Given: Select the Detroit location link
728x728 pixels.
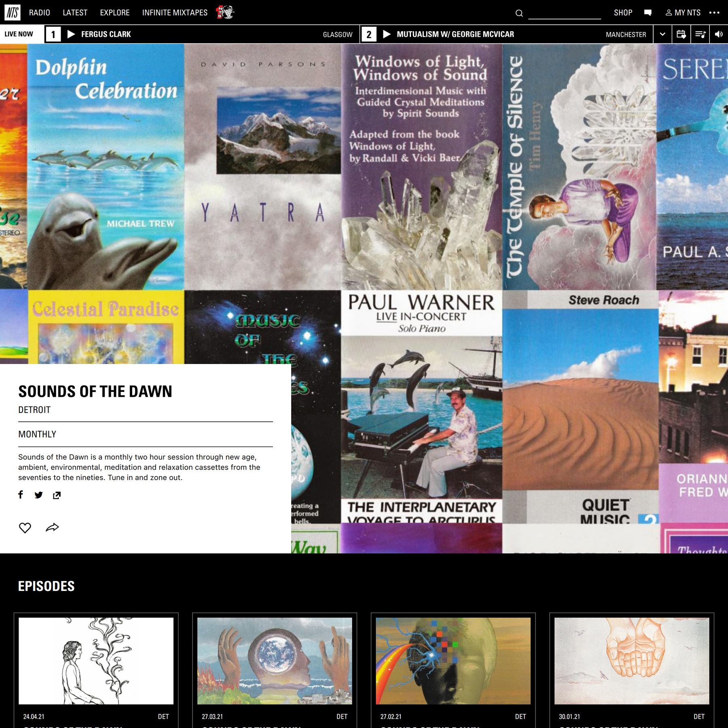Looking at the screenshot, I should (x=34, y=410).
